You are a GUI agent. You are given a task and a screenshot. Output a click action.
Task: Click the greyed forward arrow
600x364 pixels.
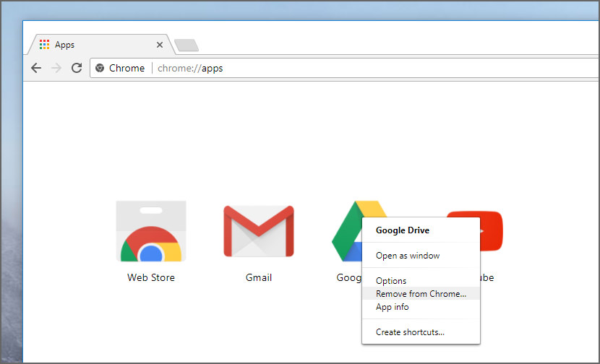[56, 68]
